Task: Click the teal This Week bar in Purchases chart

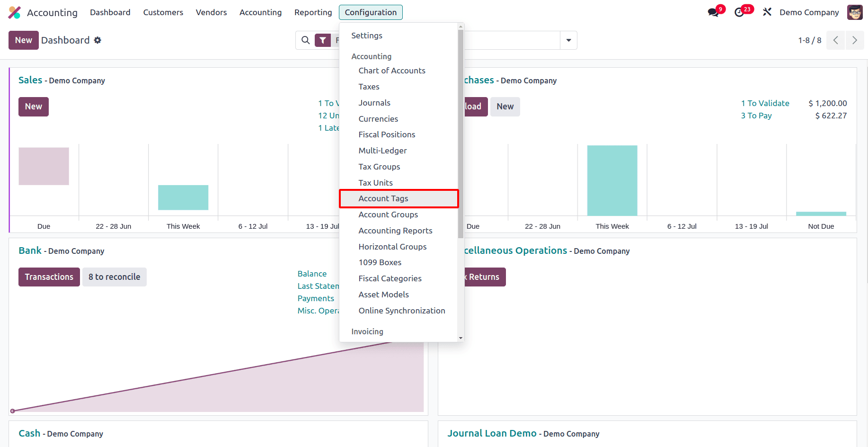Action: tap(612, 180)
